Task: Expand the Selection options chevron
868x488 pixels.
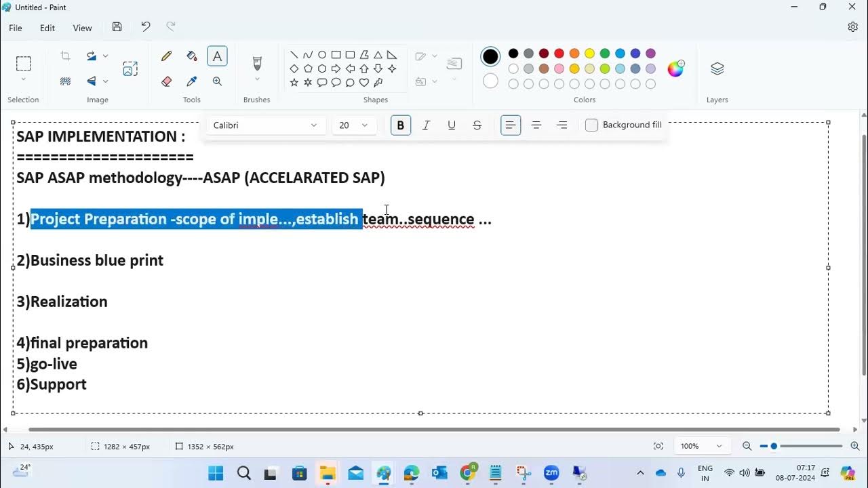Action: coord(24,79)
